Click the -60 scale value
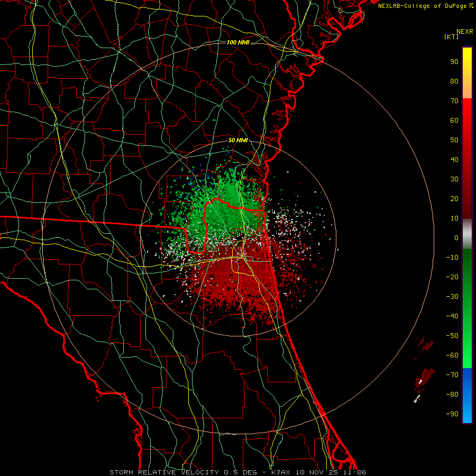476x476 pixels. click(452, 355)
